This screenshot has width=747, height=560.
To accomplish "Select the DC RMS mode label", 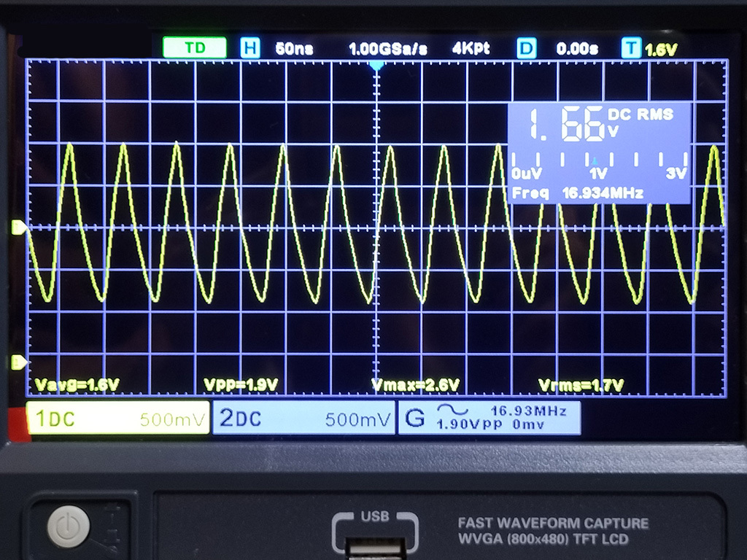I will (x=640, y=114).
